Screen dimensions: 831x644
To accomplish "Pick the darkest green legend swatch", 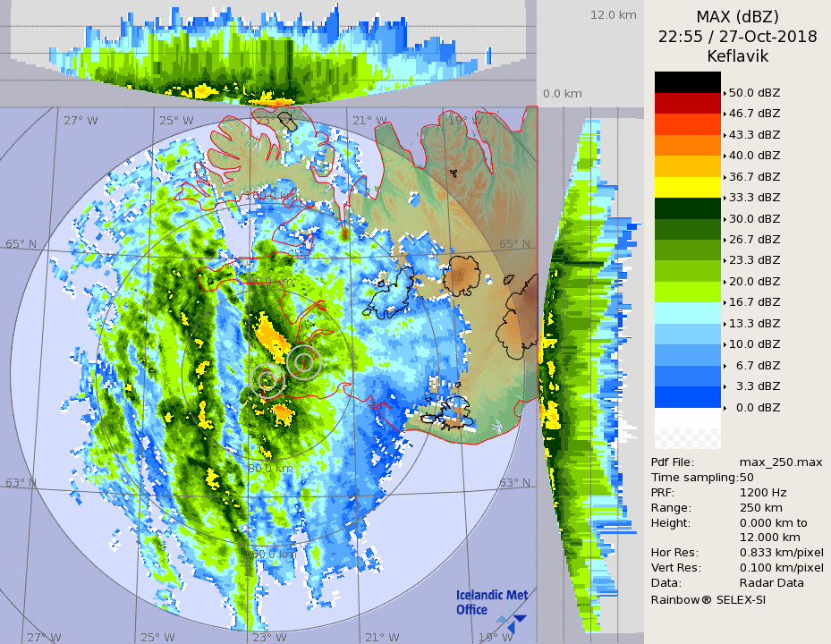I will tap(687, 208).
